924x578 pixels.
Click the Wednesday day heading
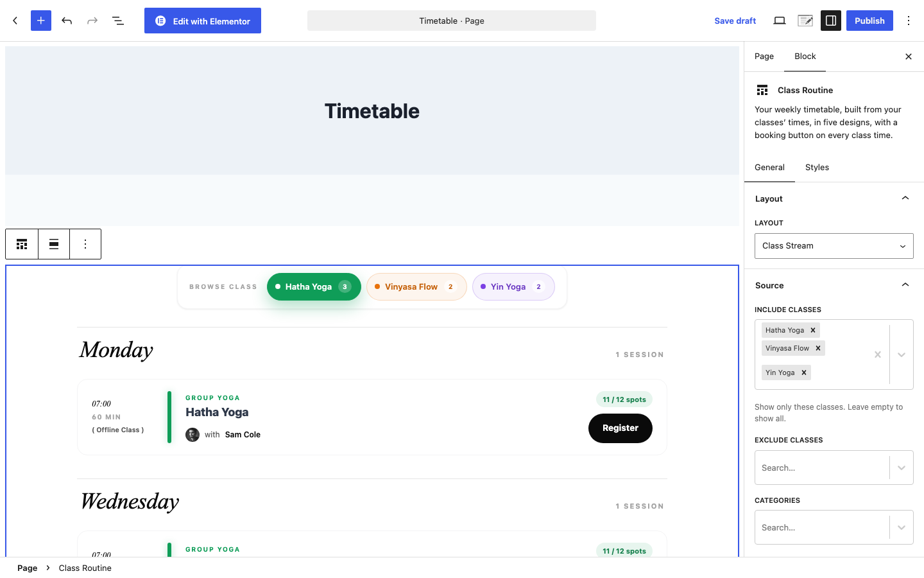pos(130,502)
